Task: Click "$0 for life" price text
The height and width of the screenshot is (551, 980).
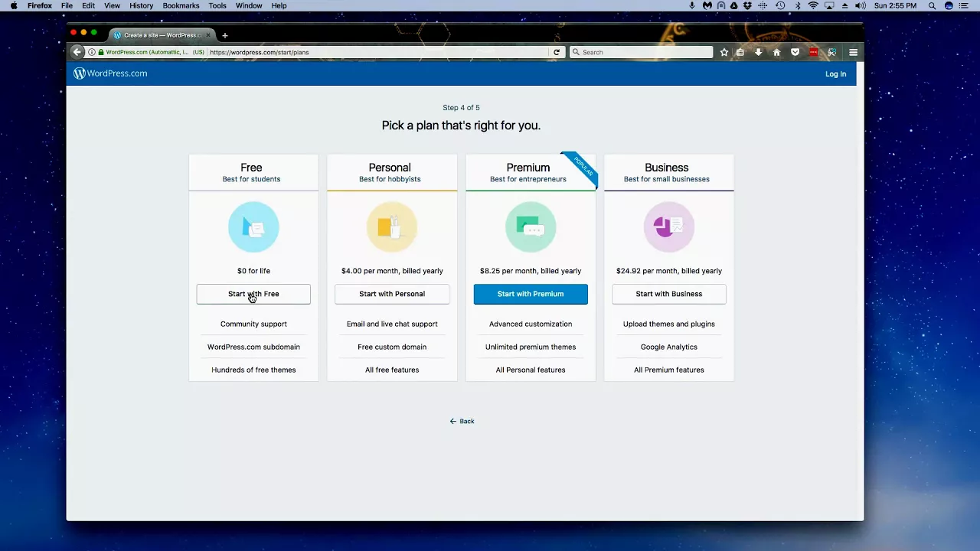Action: [x=253, y=271]
